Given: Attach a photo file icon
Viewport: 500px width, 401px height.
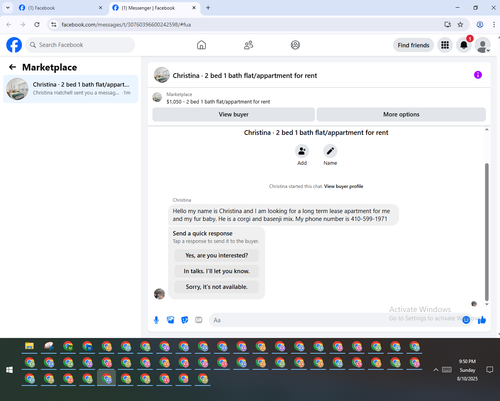Looking at the screenshot, I should tap(170, 320).
